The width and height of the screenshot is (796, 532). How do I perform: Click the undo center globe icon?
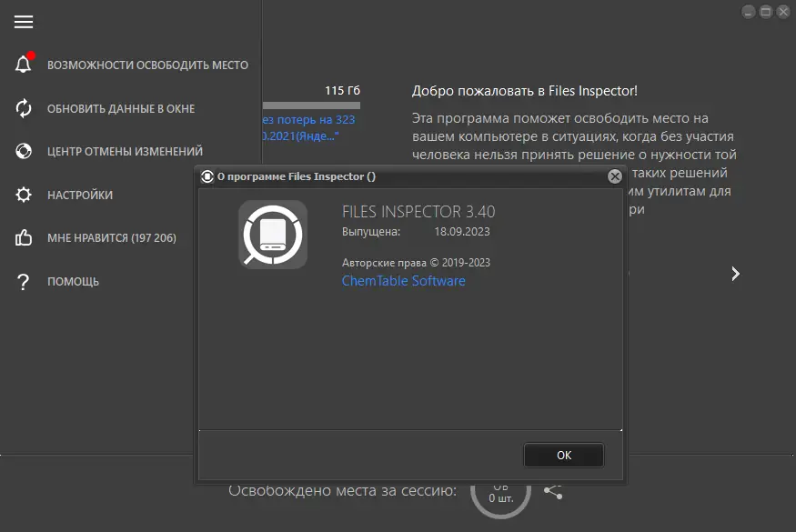click(x=24, y=151)
